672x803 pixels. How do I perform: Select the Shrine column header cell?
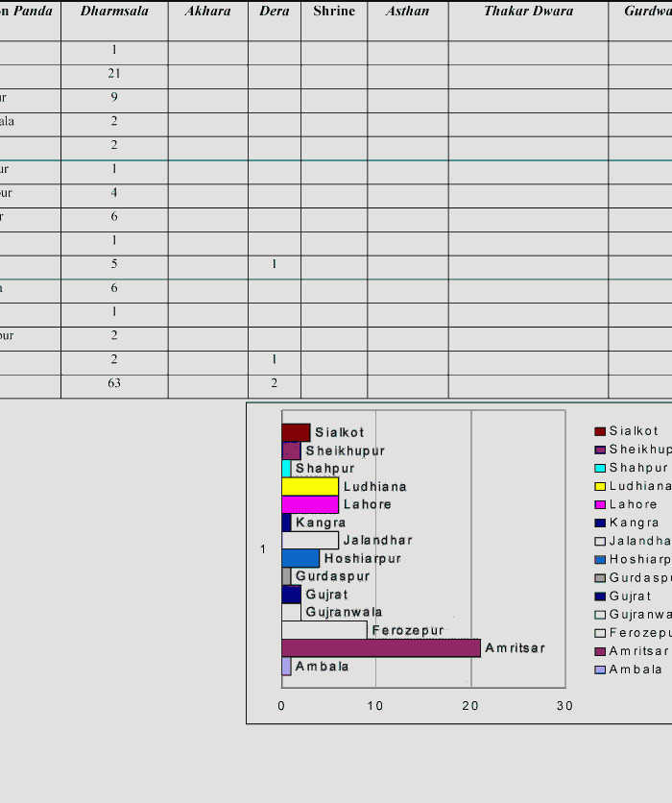pyautogui.click(x=334, y=12)
